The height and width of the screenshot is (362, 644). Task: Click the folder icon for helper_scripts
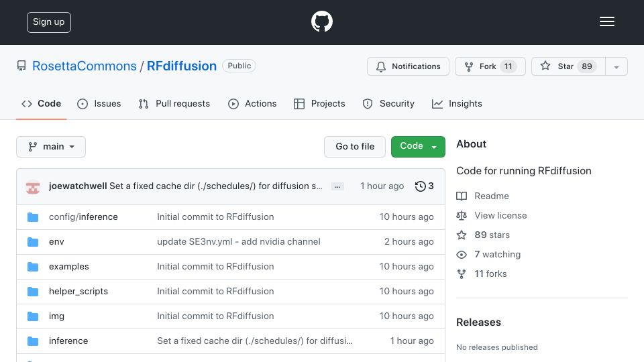coord(33,292)
